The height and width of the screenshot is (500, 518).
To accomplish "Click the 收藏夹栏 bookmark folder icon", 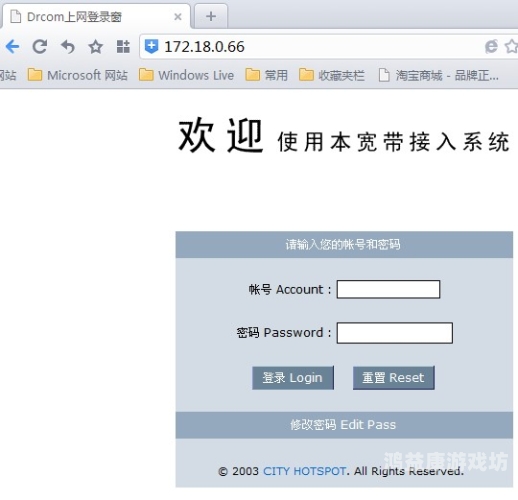I will click(x=306, y=75).
